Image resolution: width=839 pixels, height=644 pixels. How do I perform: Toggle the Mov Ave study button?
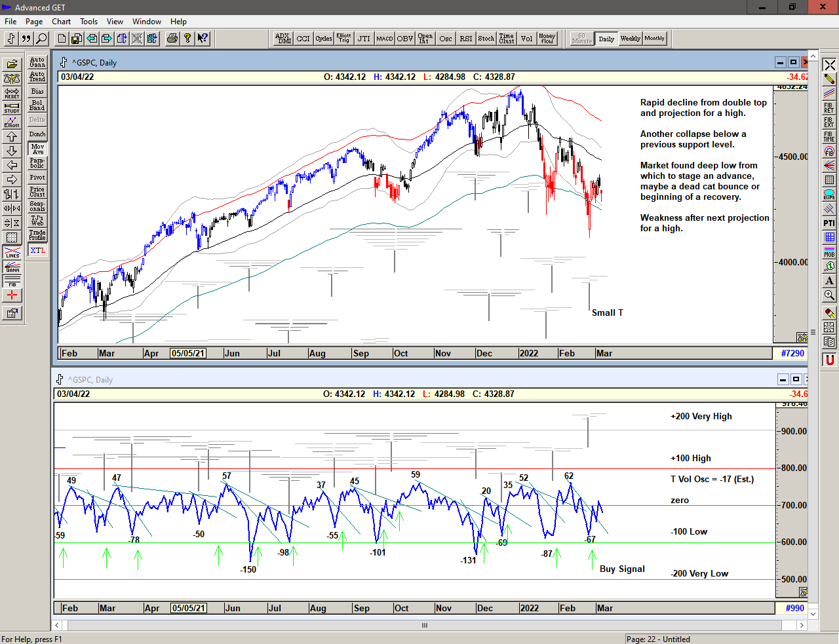click(x=37, y=149)
